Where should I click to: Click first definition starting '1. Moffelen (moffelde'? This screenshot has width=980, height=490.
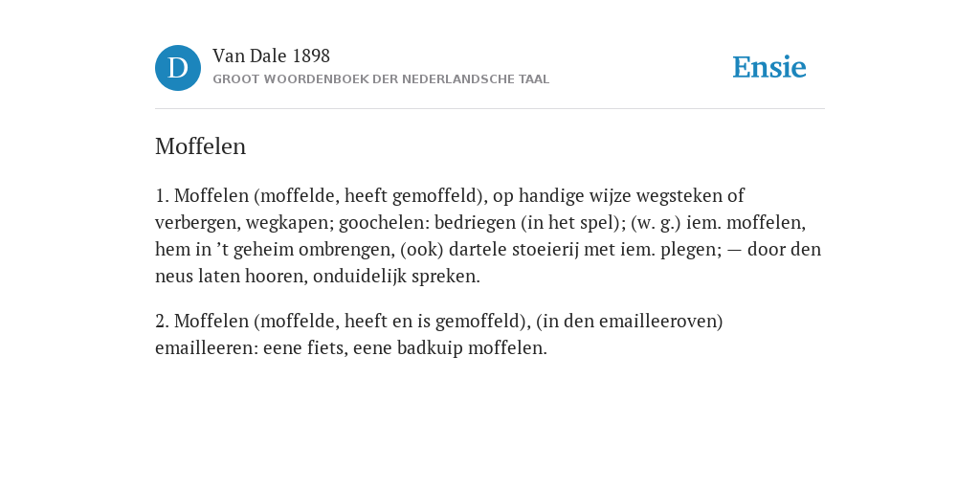pos(488,235)
